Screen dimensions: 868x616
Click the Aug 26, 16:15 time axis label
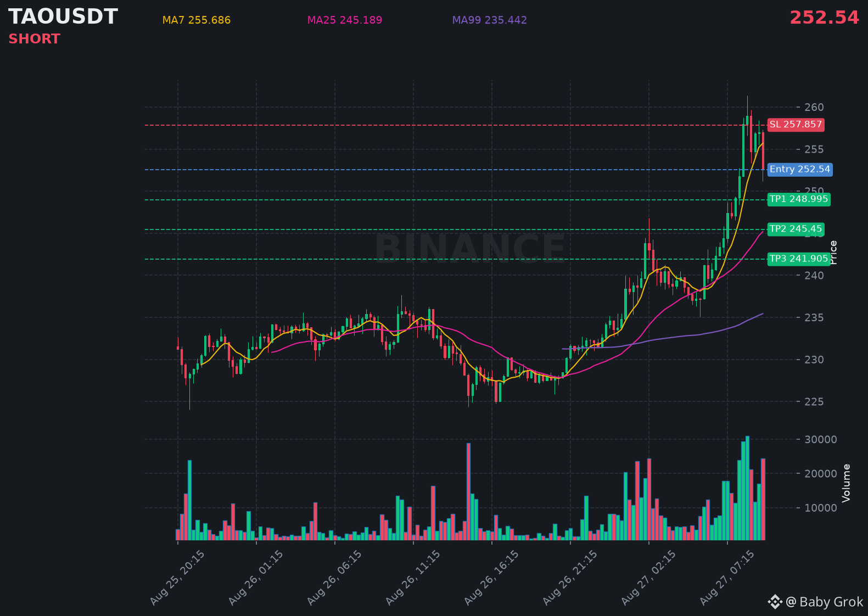point(491,578)
